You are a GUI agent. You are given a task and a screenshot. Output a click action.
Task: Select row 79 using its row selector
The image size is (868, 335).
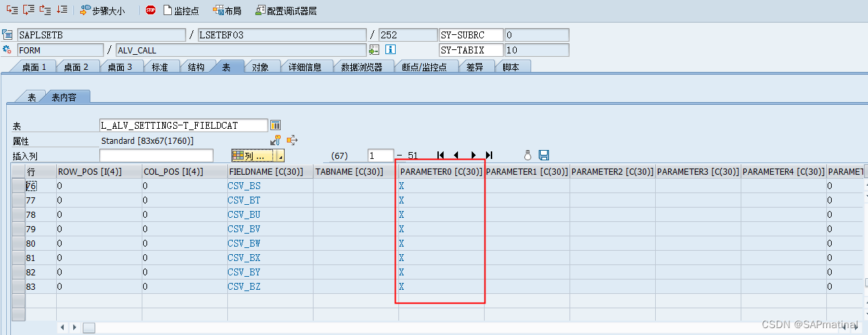(x=18, y=229)
